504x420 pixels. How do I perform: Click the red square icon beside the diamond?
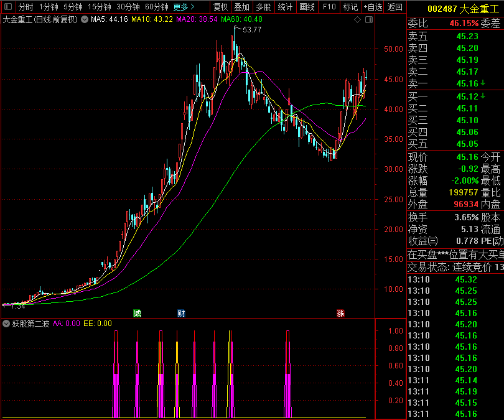(x=368, y=20)
